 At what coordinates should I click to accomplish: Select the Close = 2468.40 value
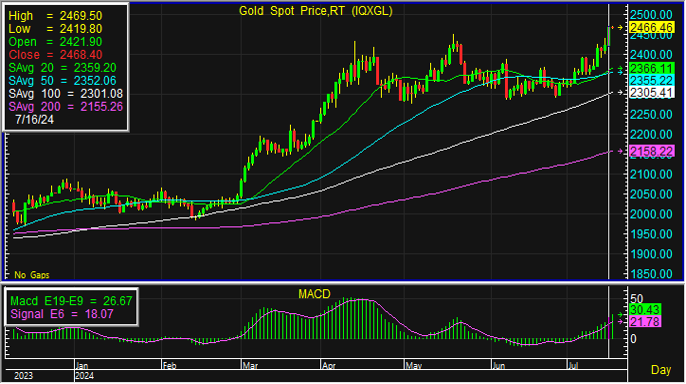(56, 55)
